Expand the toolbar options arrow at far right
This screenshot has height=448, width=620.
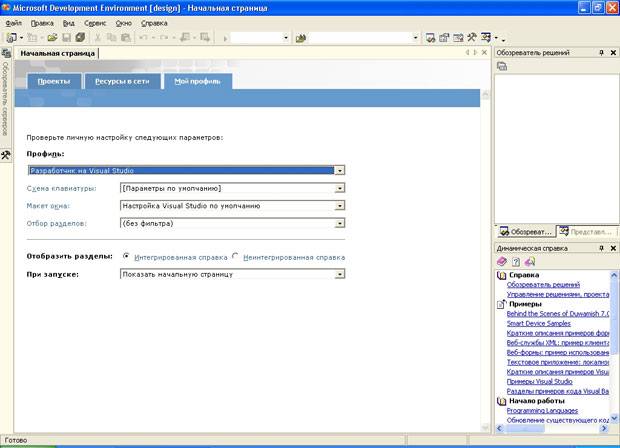pyautogui.click(x=503, y=39)
